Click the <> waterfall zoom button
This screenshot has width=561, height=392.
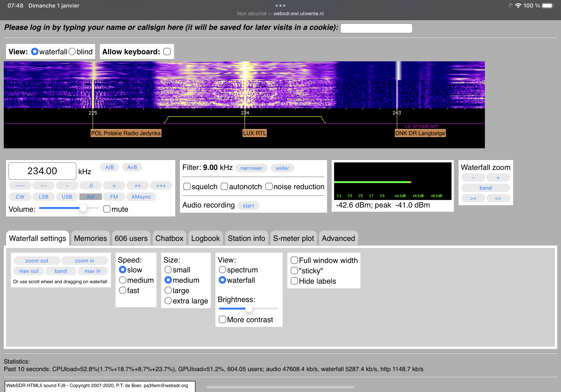[498, 198]
